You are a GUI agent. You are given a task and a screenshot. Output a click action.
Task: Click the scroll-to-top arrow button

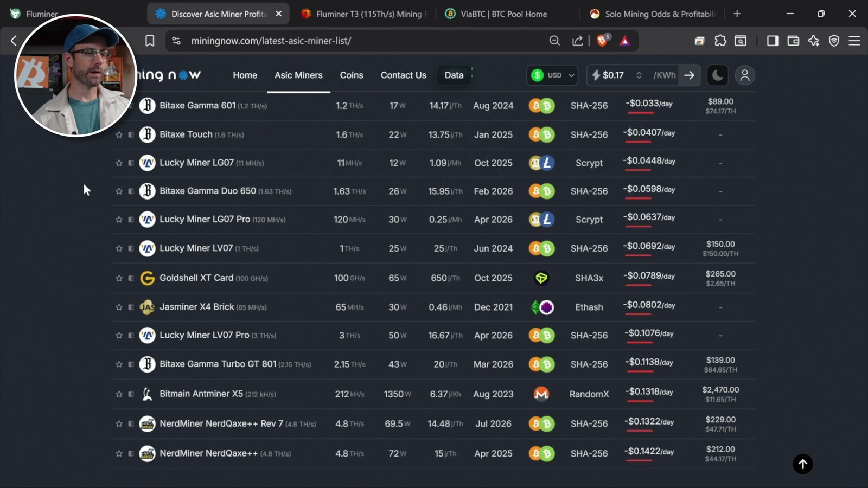pyautogui.click(x=803, y=464)
